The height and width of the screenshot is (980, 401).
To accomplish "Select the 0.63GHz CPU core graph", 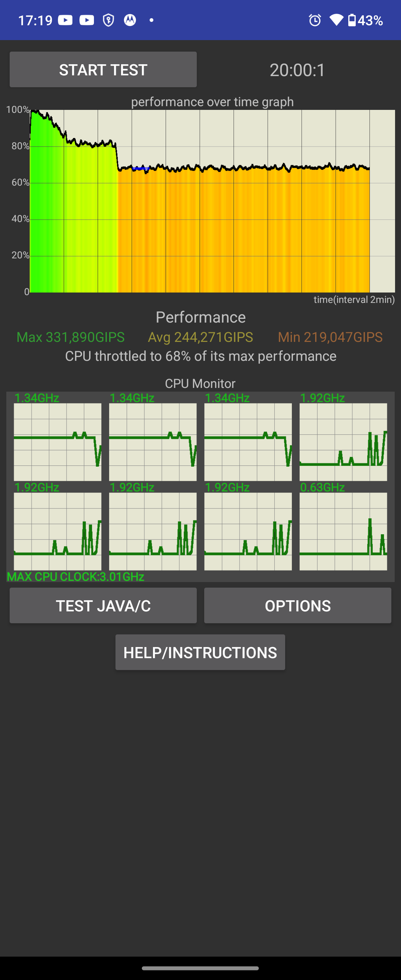I will click(343, 531).
